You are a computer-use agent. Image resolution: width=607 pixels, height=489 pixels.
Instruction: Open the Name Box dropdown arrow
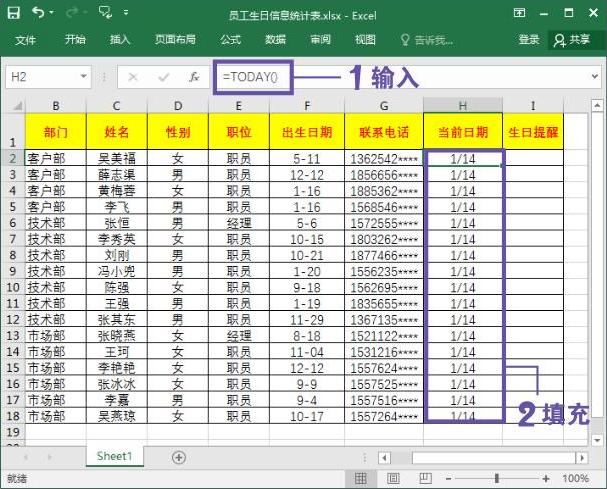[84, 76]
